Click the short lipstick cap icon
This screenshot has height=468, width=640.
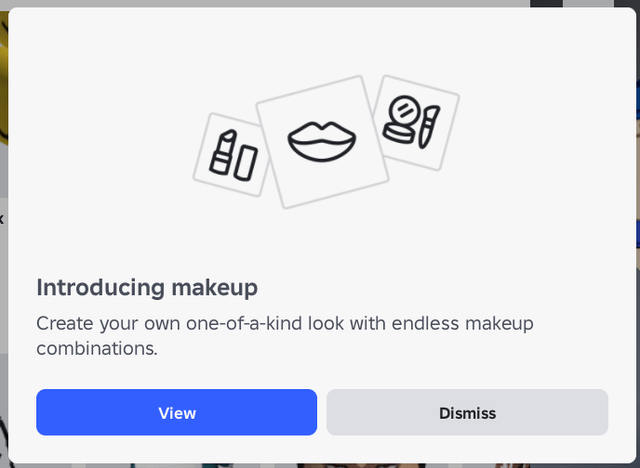point(246,161)
